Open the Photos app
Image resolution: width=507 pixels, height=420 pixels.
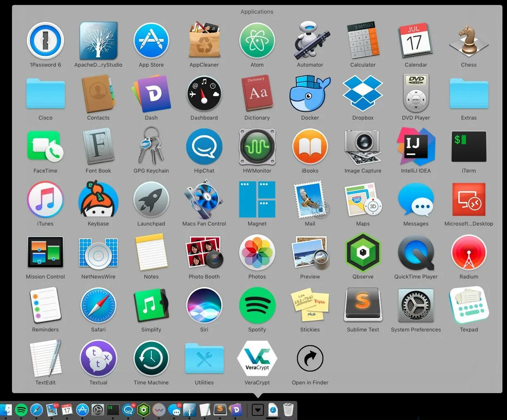[x=257, y=253]
